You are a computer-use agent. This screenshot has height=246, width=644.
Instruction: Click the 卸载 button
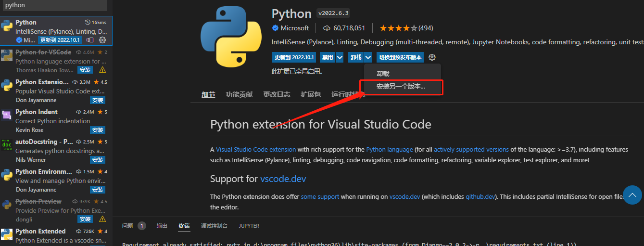click(356, 57)
